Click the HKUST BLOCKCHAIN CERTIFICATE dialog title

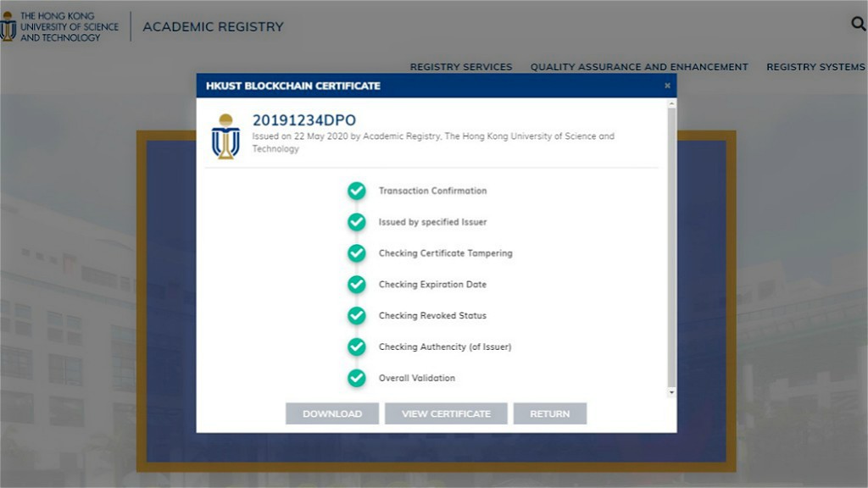tap(292, 86)
